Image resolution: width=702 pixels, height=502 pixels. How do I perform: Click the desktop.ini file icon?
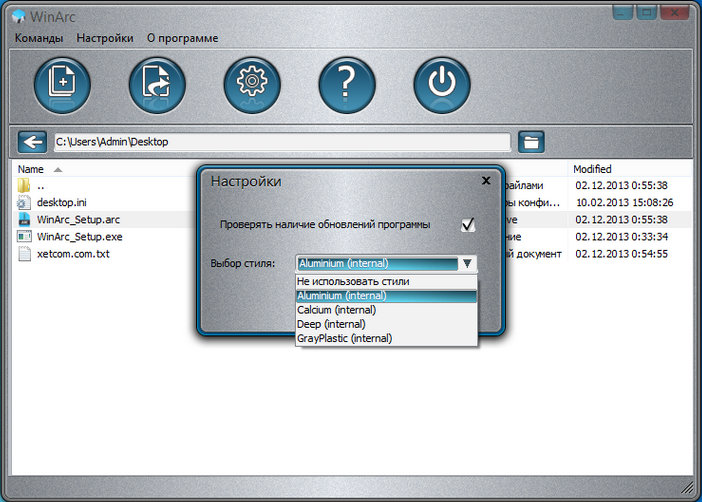(24, 202)
